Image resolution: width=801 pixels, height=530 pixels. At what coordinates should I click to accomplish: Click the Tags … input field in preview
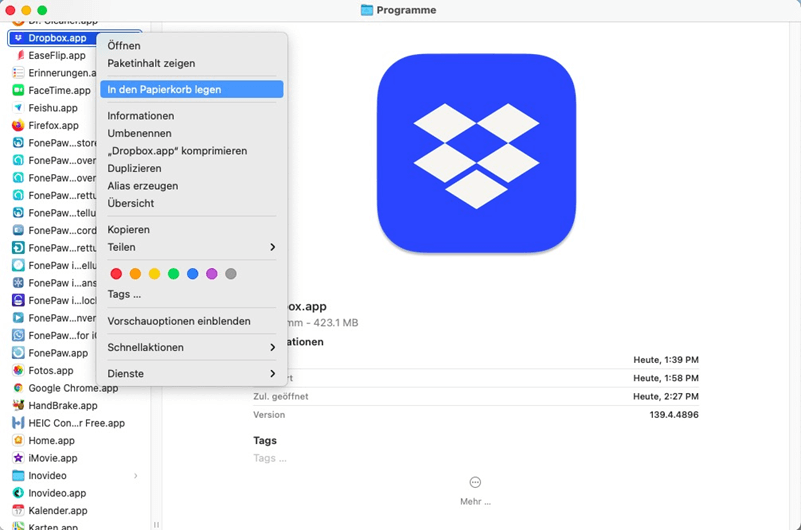pyautogui.click(x=270, y=458)
